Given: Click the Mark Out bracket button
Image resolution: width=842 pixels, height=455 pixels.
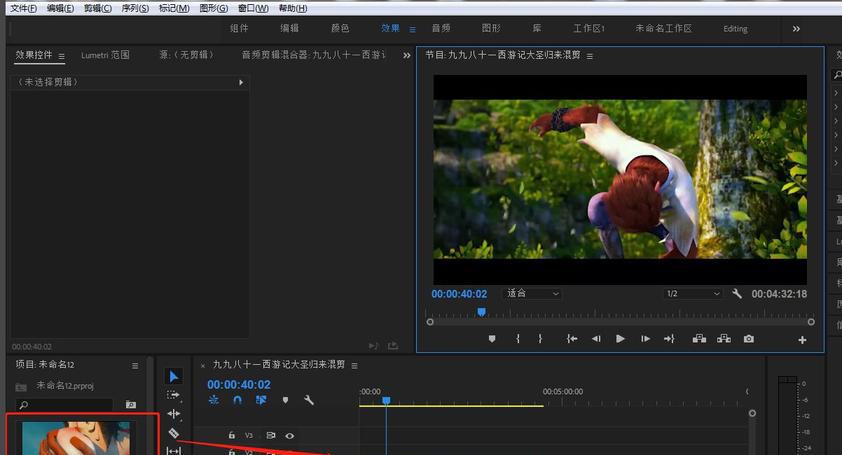Looking at the screenshot, I should point(540,339).
